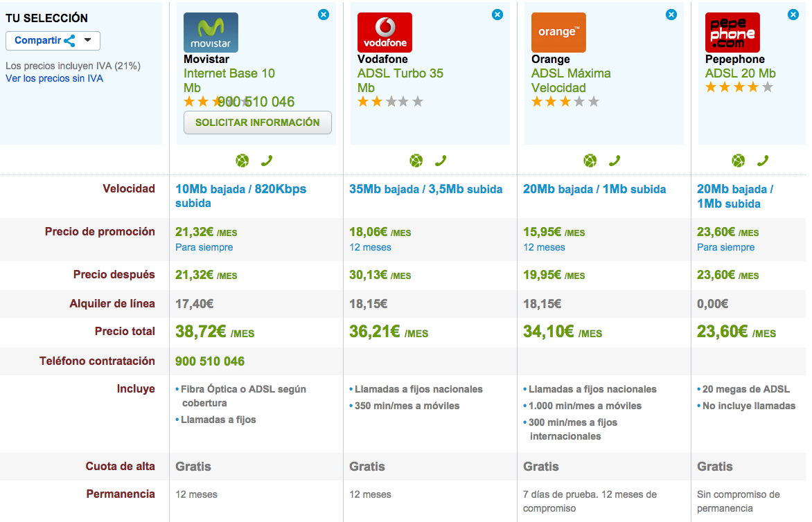
Task: Click the share icon in Compartir button
Action: coord(69,41)
